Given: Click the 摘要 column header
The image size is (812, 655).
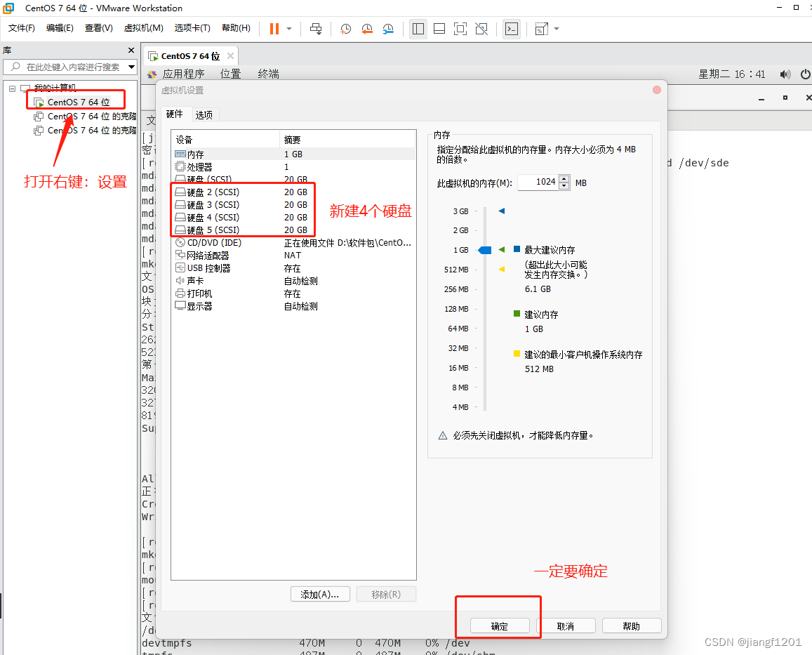Looking at the screenshot, I should [x=347, y=140].
